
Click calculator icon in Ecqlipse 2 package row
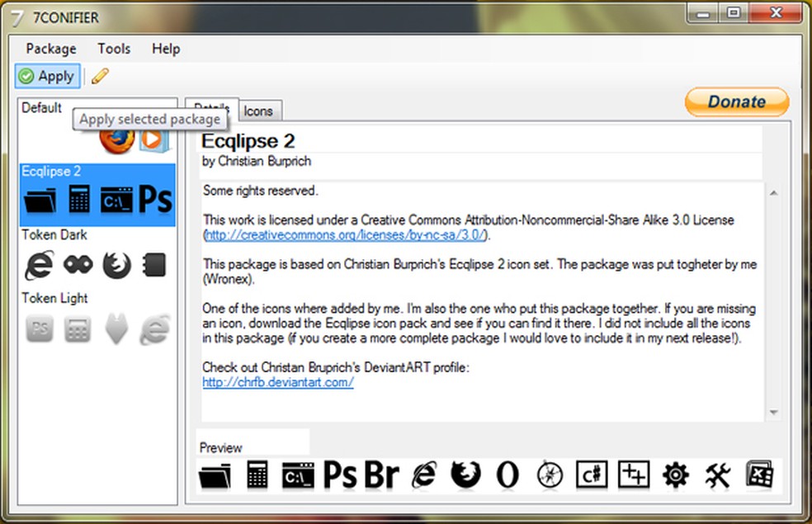click(x=79, y=200)
